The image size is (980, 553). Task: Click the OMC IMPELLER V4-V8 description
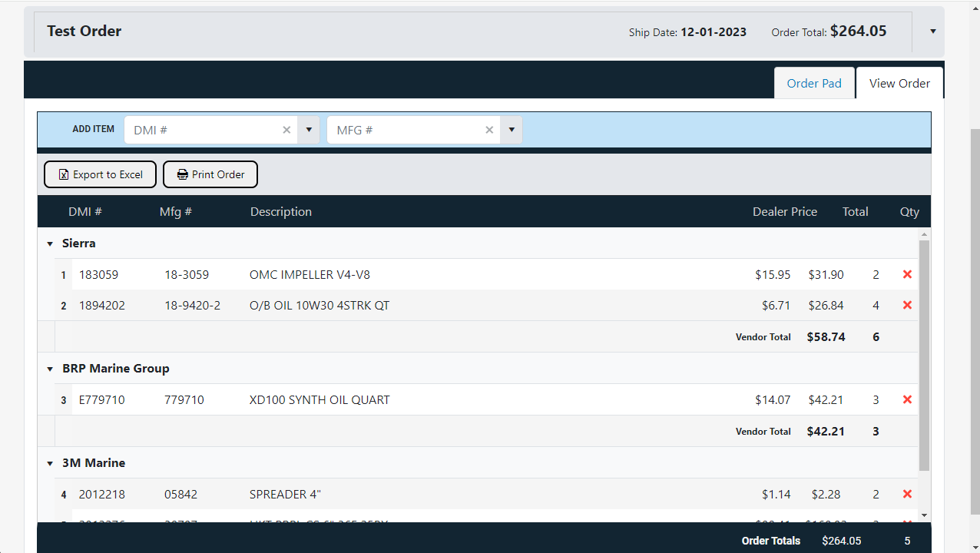point(310,274)
